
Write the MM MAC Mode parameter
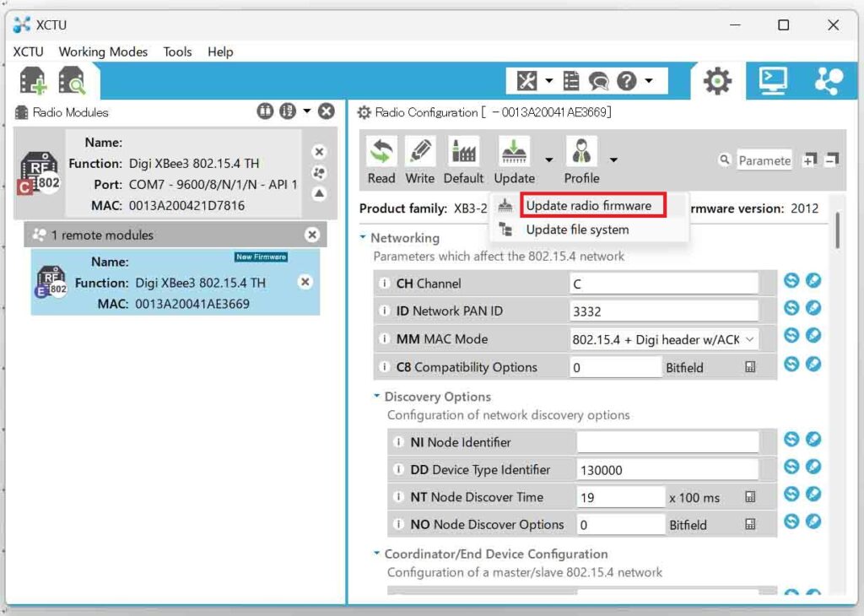(813, 335)
